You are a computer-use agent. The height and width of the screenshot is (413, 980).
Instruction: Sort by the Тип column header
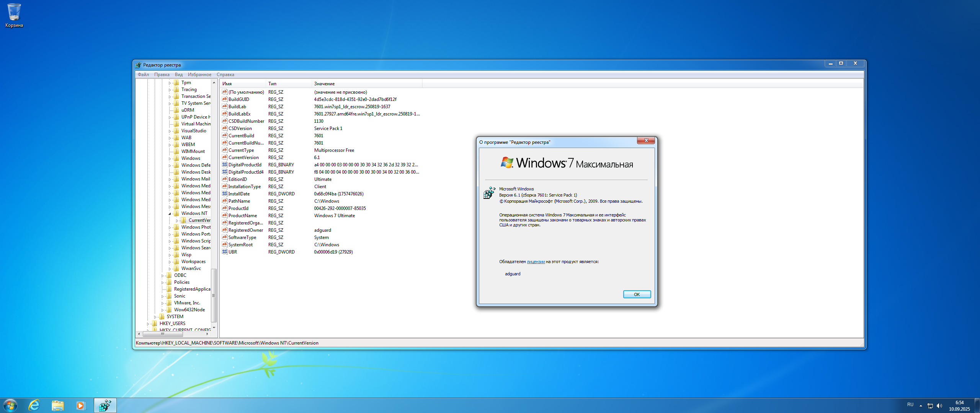[x=289, y=83]
